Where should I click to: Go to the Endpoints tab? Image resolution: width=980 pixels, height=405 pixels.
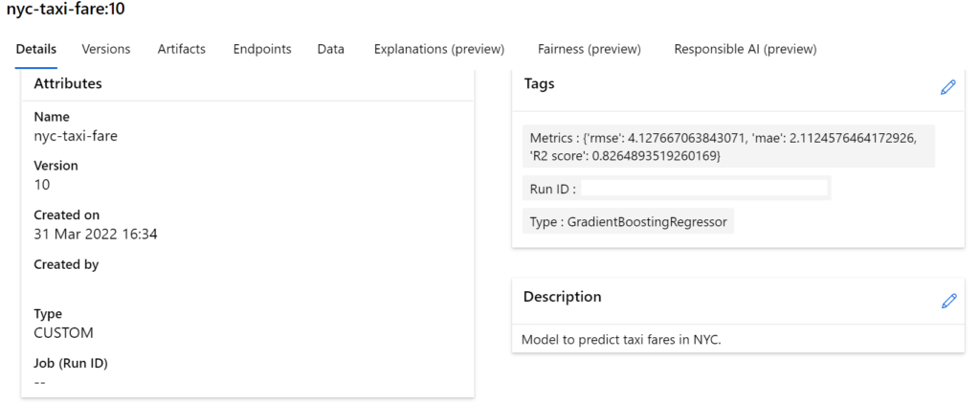pyautogui.click(x=262, y=50)
